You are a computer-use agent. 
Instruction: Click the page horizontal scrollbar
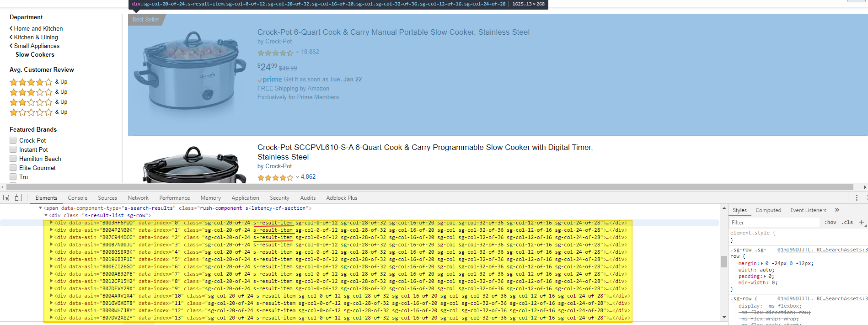coord(430,187)
